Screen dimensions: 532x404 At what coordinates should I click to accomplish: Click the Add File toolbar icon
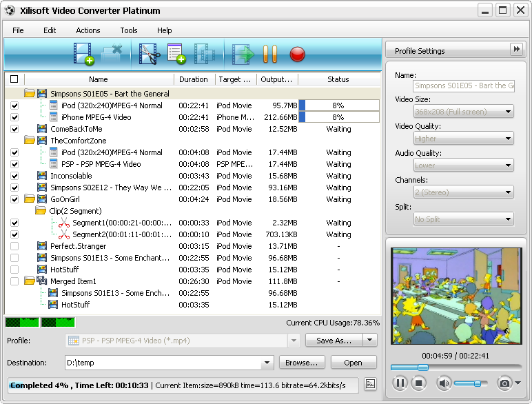pos(83,54)
